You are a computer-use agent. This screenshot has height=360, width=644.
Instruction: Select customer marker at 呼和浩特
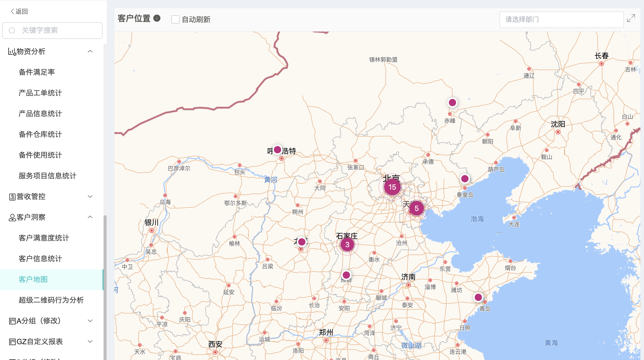pos(277,150)
